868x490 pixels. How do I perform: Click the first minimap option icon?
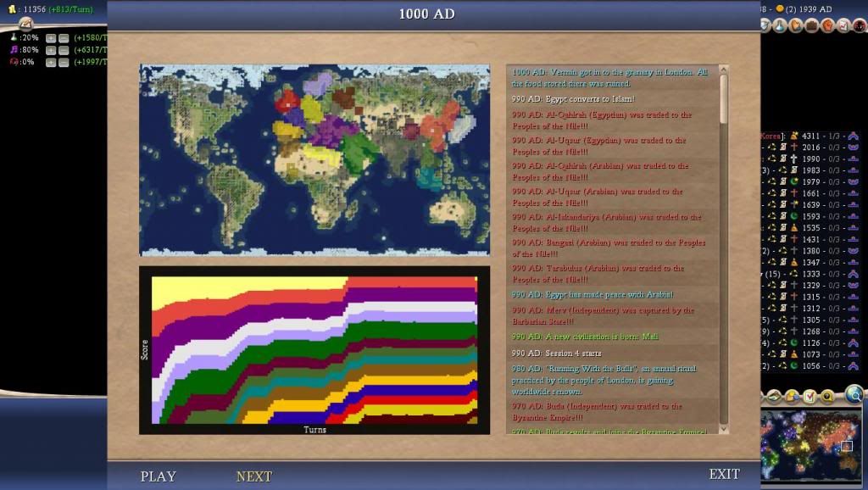coord(773,396)
